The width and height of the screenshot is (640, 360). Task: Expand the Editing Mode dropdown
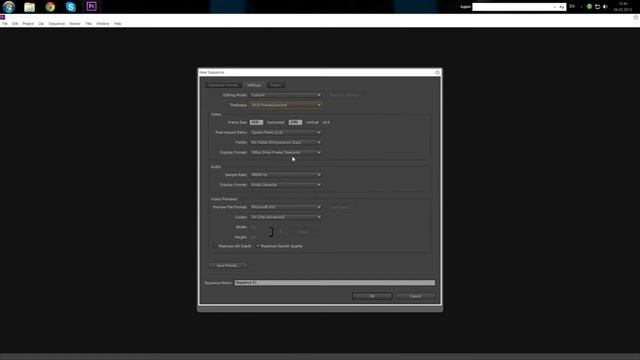coord(285,95)
